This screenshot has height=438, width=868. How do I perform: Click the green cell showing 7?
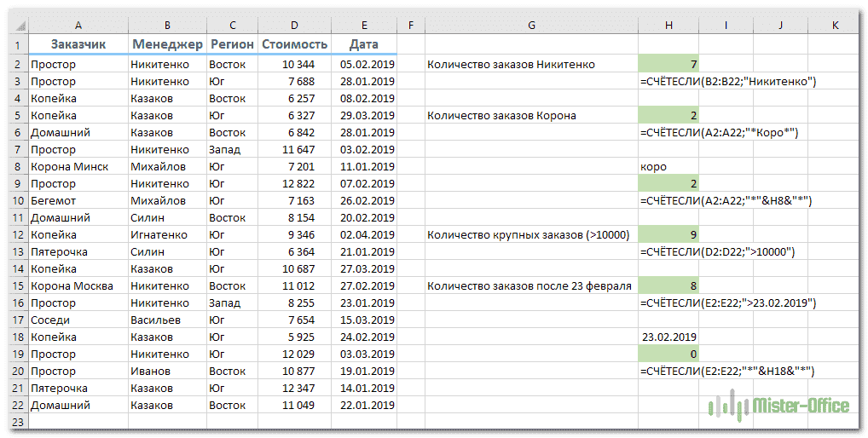668,64
